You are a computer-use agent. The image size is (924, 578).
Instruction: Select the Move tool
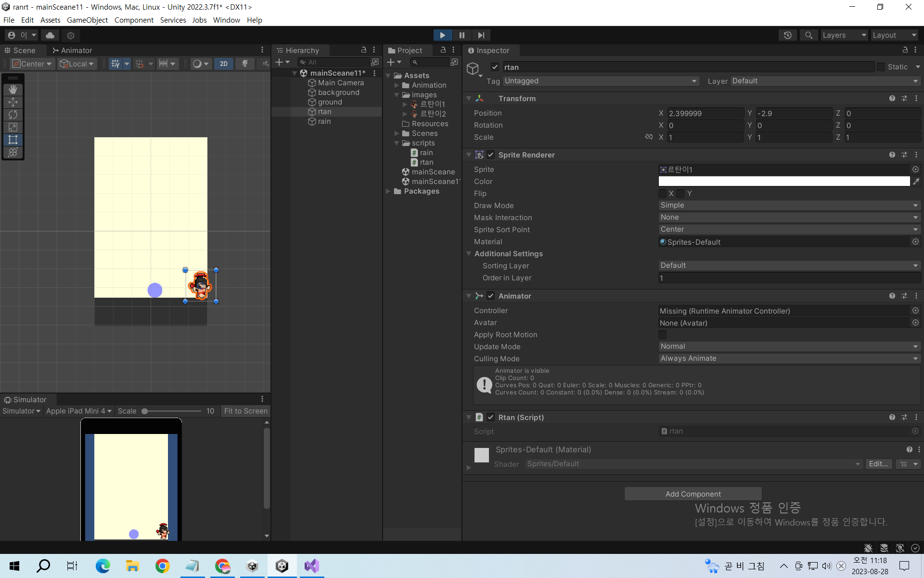pos(13,102)
